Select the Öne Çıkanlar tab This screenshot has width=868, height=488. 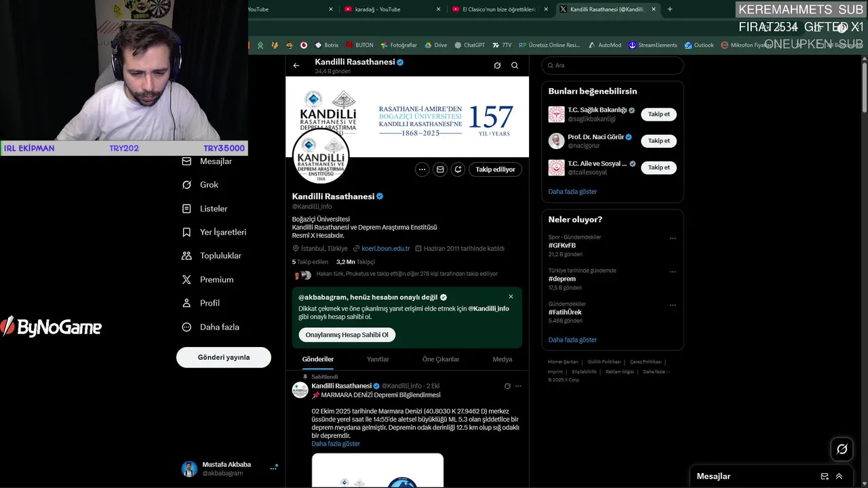[441, 359]
